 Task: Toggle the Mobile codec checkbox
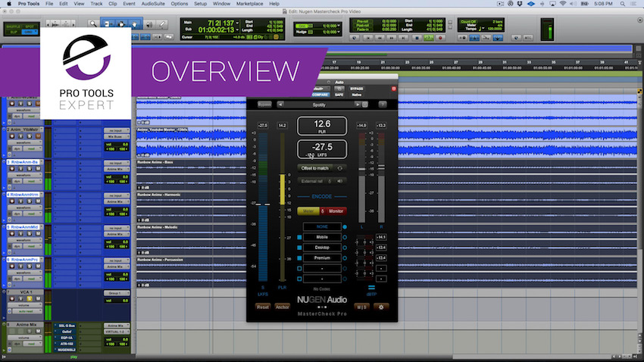click(299, 237)
